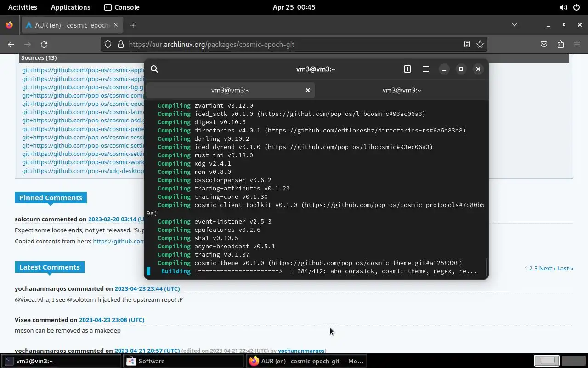Image resolution: width=588 pixels, height=368 pixels.
Task: Select the first vm3@vm3:~ terminal tab
Action: click(230, 90)
